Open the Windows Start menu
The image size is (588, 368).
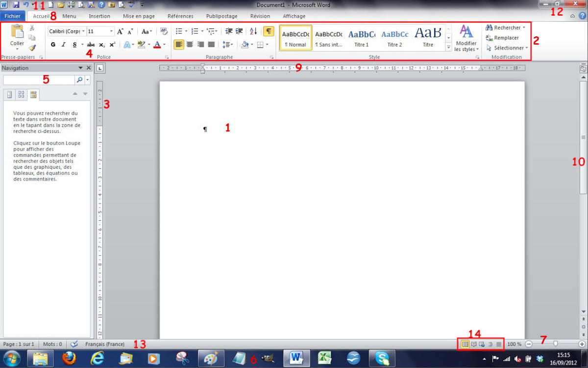tap(12, 359)
